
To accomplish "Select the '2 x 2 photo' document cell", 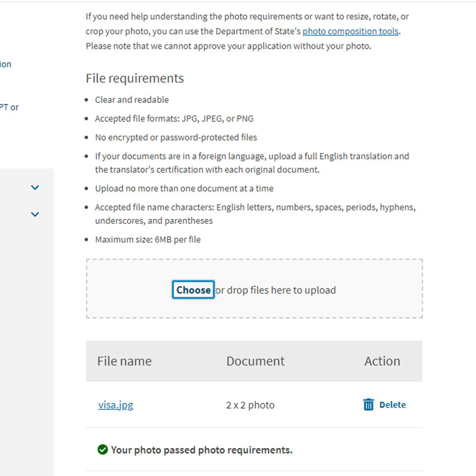I will pyautogui.click(x=250, y=405).
